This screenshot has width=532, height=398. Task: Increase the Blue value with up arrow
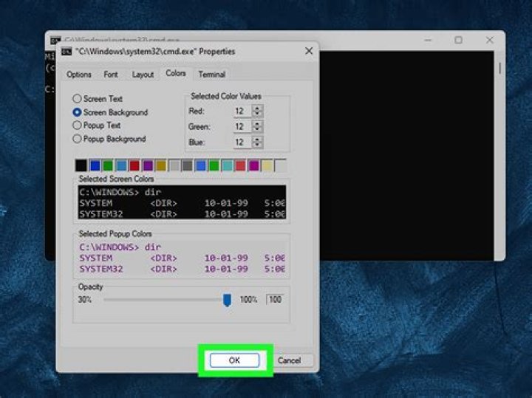tap(257, 139)
